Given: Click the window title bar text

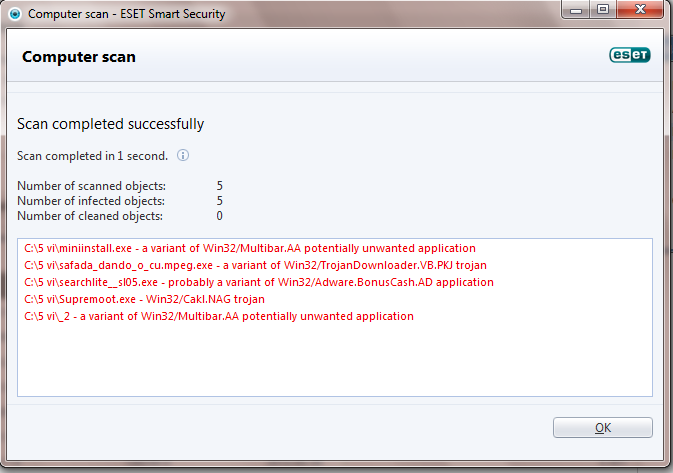Looking at the screenshot, I should click(x=125, y=14).
